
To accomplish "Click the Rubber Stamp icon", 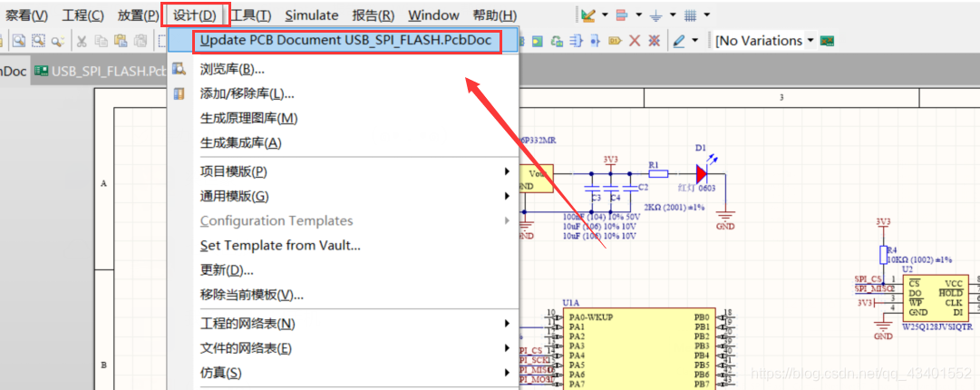I will (141, 41).
